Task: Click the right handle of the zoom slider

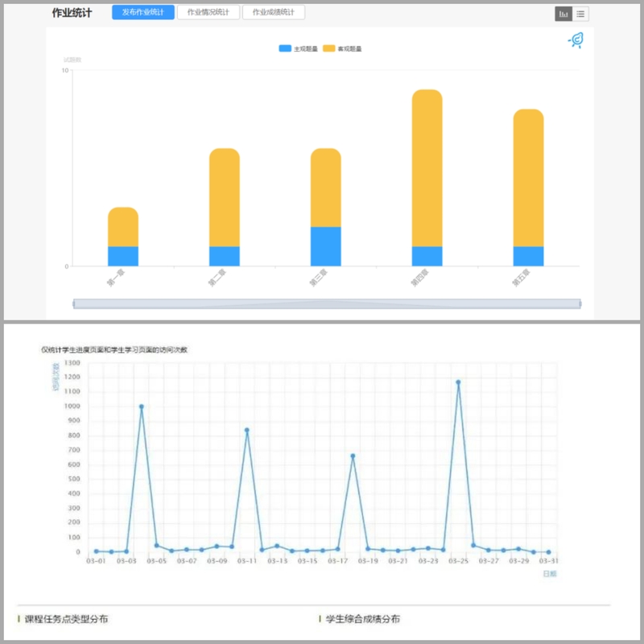Action: click(x=580, y=303)
